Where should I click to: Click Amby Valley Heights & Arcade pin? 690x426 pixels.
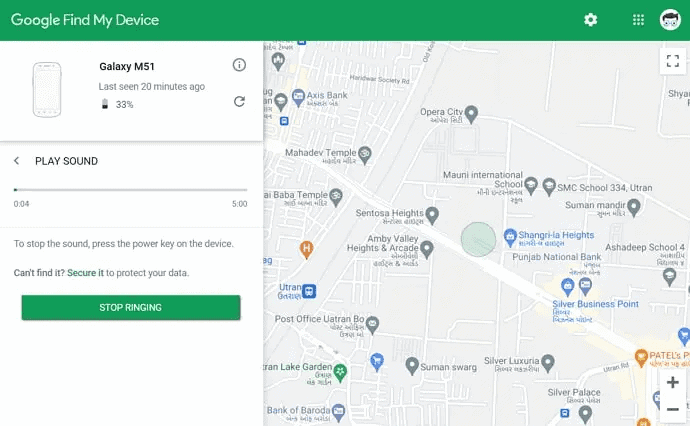point(426,250)
